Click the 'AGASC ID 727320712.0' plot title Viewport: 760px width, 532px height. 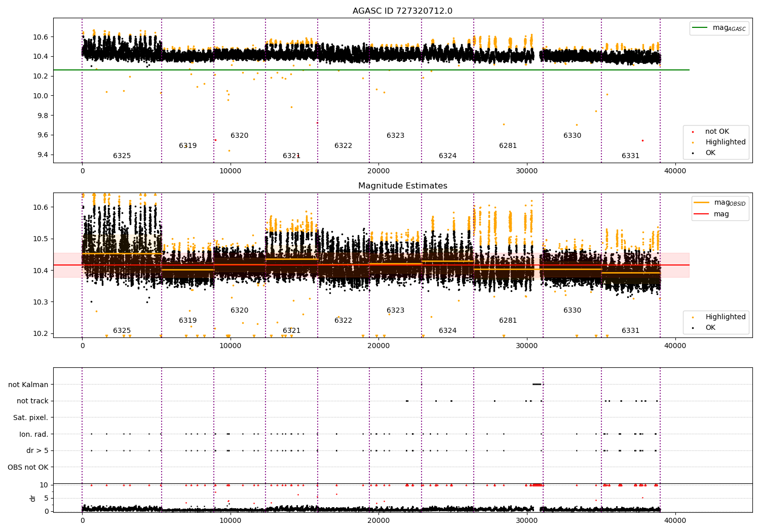402,11
